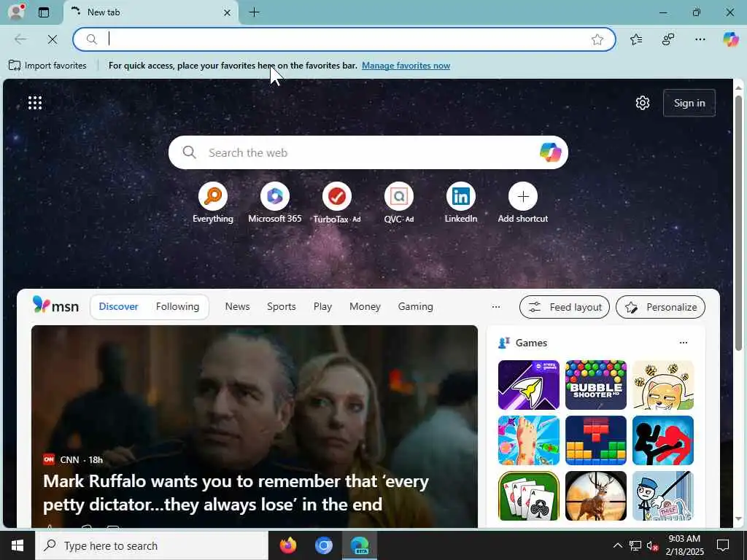747x560 pixels.
Task: Open the browser profile avatar
Action: tap(16, 12)
